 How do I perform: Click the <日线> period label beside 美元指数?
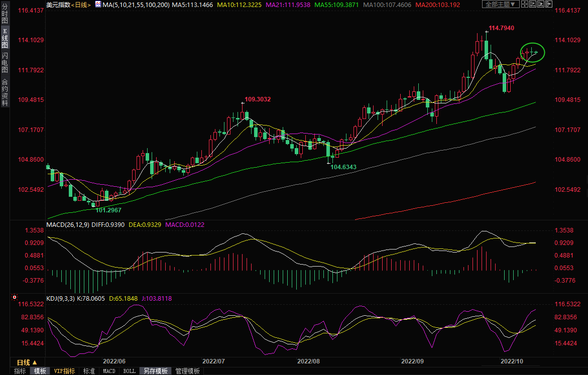pos(80,4)
